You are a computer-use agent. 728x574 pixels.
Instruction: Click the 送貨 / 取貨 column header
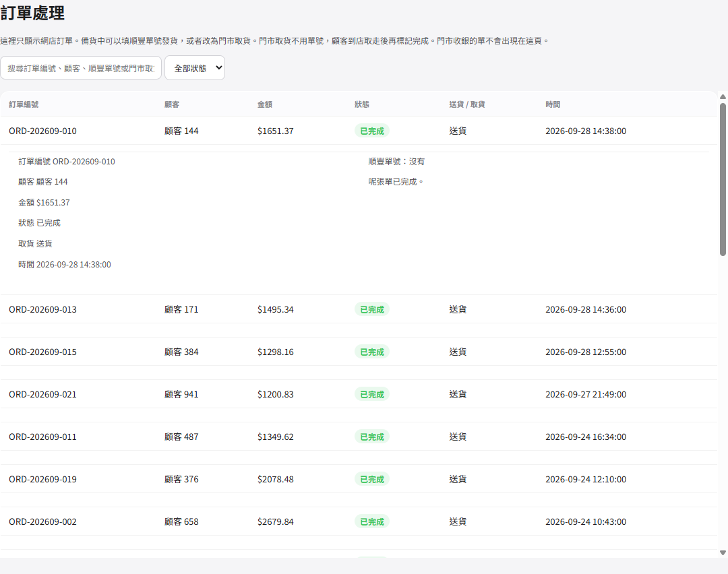[x=467, y=104]
